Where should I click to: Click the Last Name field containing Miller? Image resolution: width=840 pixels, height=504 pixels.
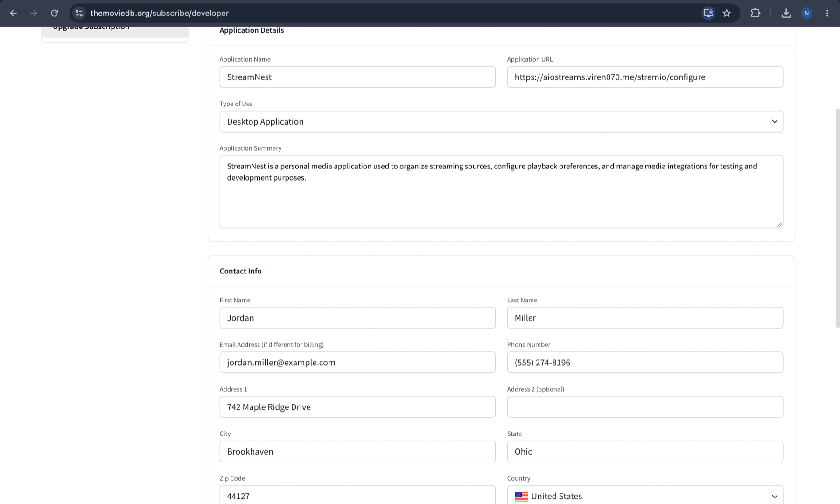tap(645, 318)
